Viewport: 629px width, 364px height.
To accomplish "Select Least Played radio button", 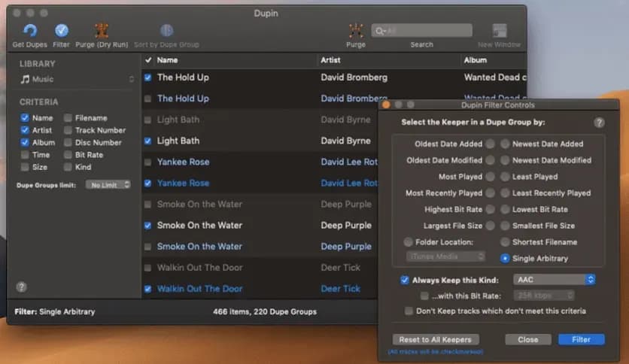I will click(x=505, y=177).
